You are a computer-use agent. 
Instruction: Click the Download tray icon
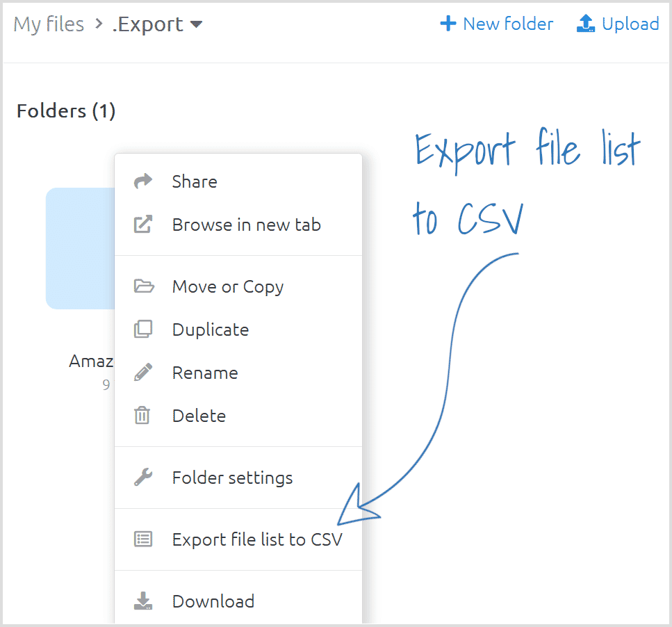(x=142, y=601)
